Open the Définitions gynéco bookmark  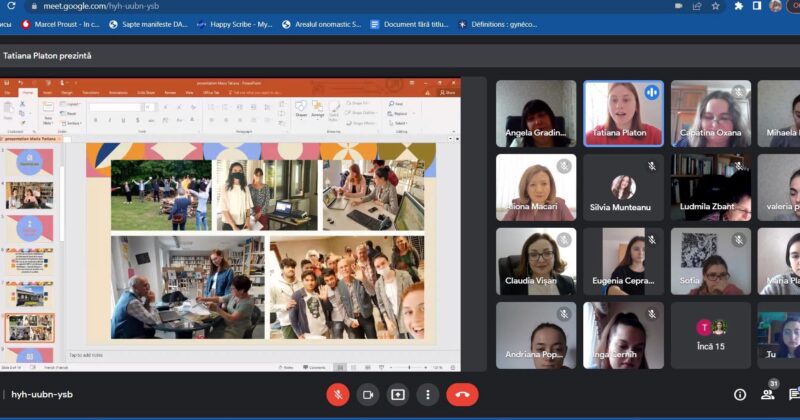pyautogui.click(x=497, y=24)
